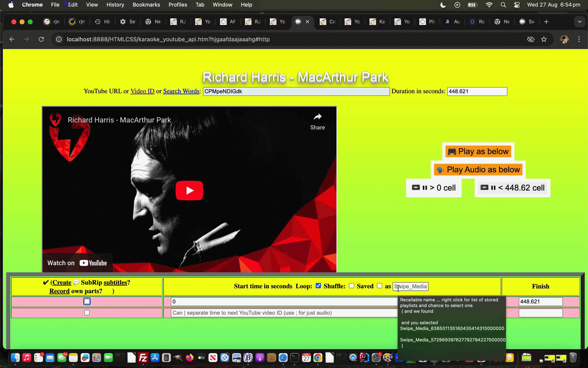The image size is (588, 368).
Task: Open the Profiles menu
Action: pos(178,5)
